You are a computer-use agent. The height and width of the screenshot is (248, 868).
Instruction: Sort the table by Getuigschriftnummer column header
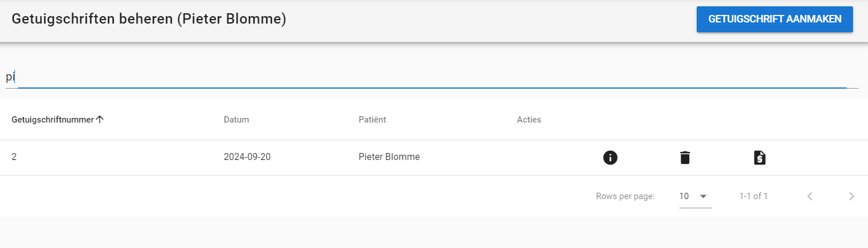click(52, 120)
